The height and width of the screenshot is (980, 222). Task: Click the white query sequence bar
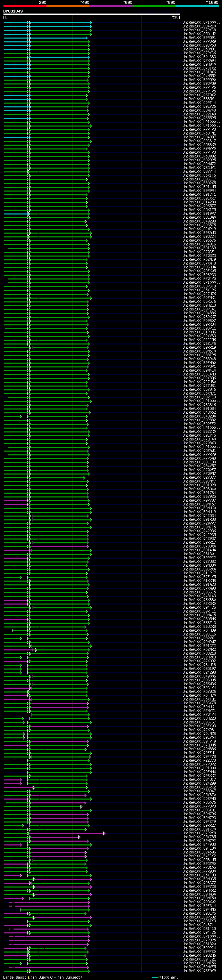(x=92, y=15)
